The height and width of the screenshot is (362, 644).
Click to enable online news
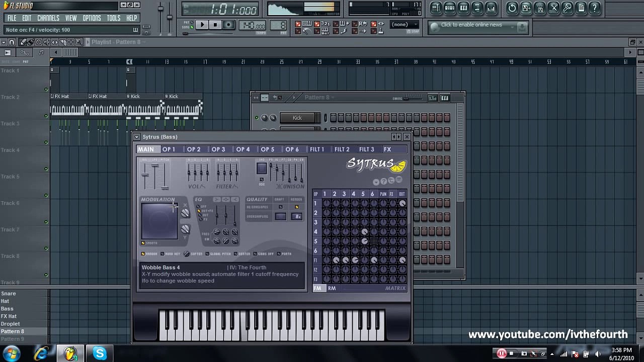pyautogui.click(x=471, y=25)
